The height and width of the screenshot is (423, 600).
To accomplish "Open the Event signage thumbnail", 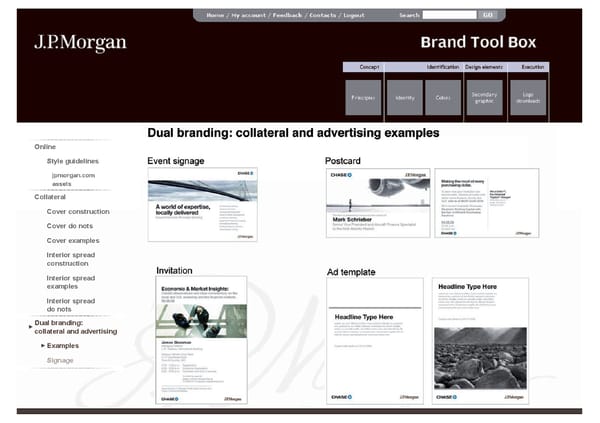I will point(202,205).
